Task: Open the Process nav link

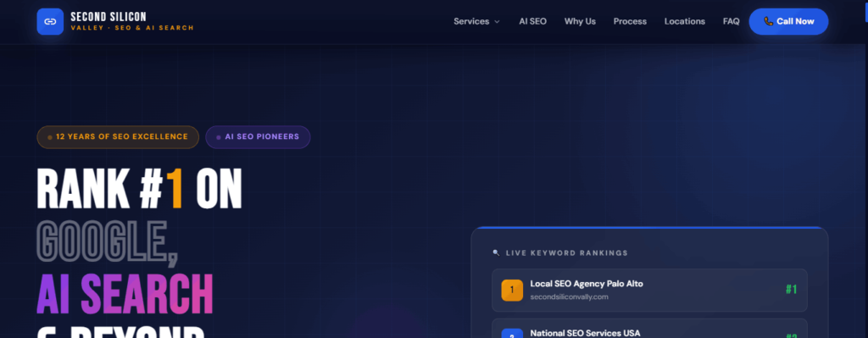Action: pyautogui.click(x=630, y=21)
